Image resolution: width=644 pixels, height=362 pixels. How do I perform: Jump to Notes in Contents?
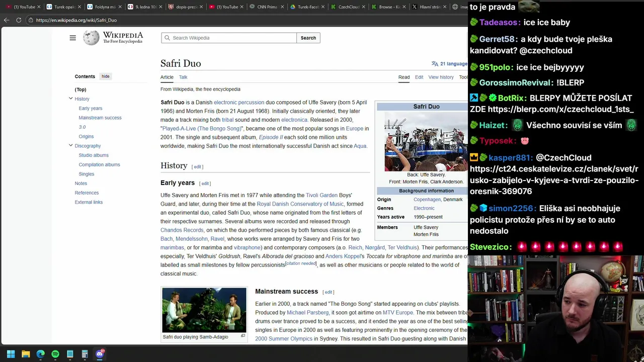pyautogui.click(x=81, y=183)
